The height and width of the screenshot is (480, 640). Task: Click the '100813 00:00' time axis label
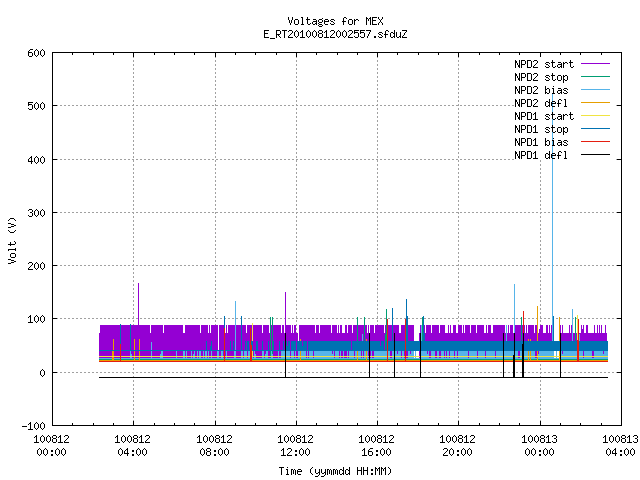coord(540,446)
